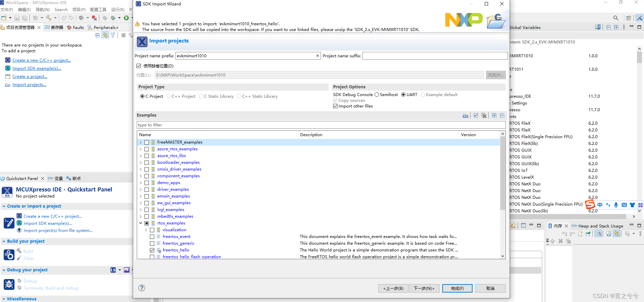Image resolution: width=644 pixels, height=302 pixels.
Task: Click 上一步(B) back button
Action: pos(393,288)
